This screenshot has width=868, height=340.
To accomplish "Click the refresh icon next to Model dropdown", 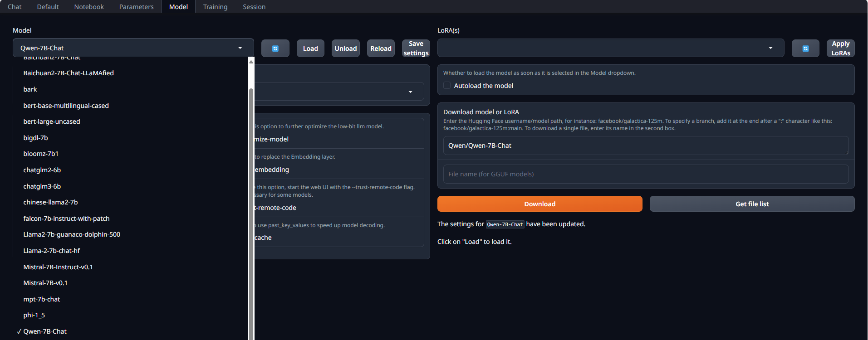I will (x=275, y=49).
